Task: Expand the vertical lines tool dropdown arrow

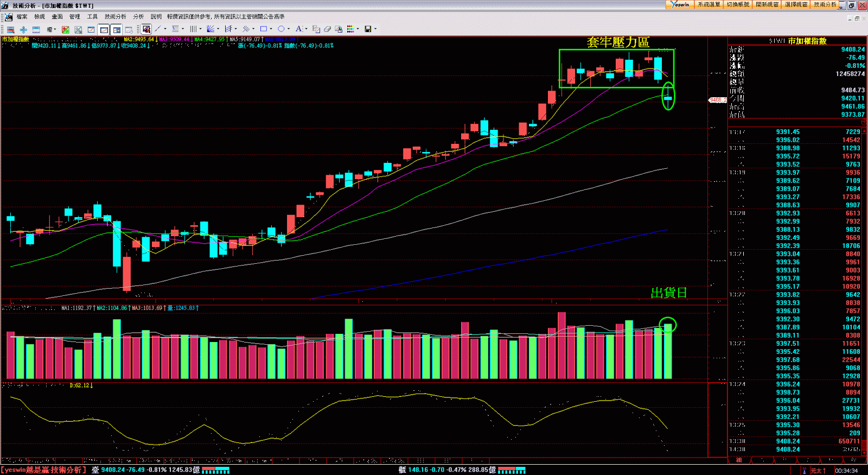Action: (x=200, y=29)
